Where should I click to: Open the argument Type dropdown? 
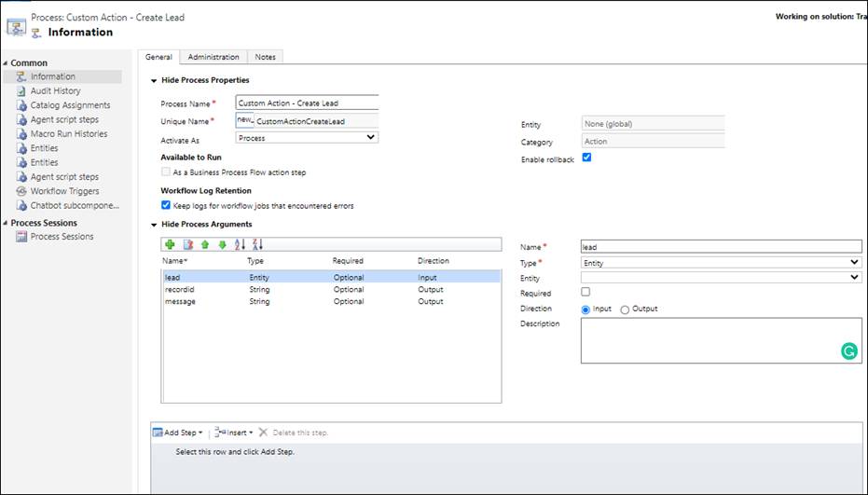point(721,263)
